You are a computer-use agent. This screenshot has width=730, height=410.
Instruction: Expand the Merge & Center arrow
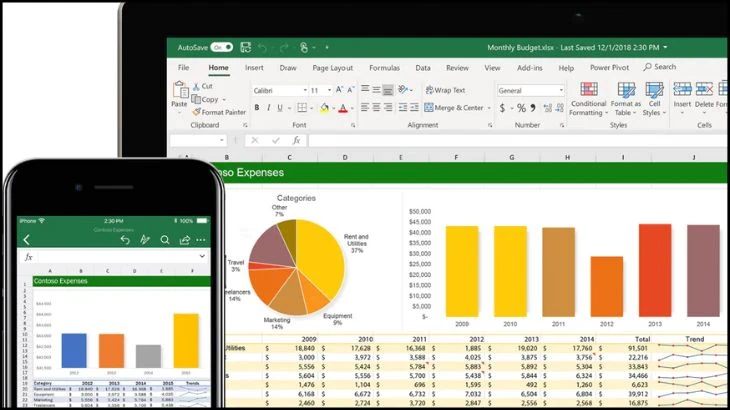[x=489, y=108]
